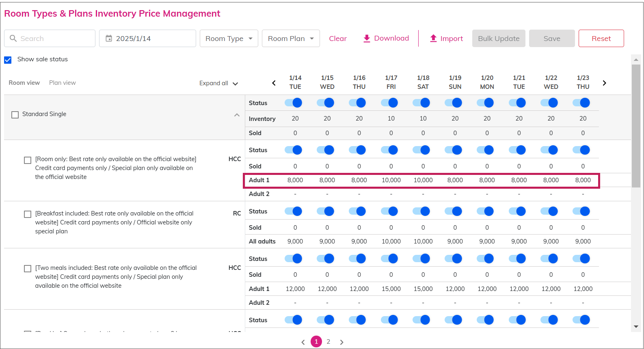The width and height of the screenshot is (644, 349).
Task: Click the Import upload icon
Action: coord(433,38)
